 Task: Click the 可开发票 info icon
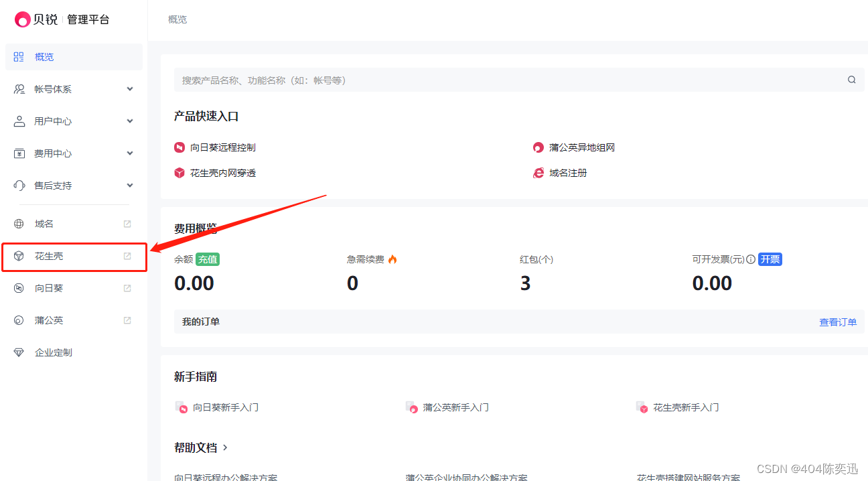751,259
